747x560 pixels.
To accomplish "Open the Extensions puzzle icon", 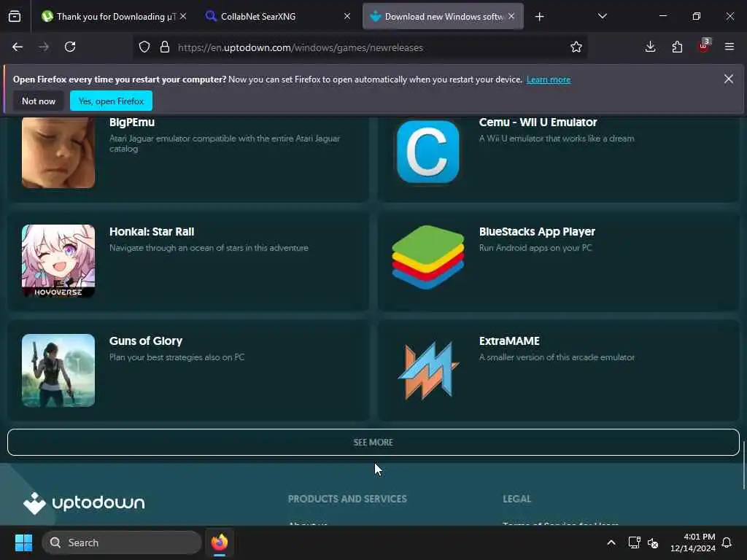I will click(677, 47).
